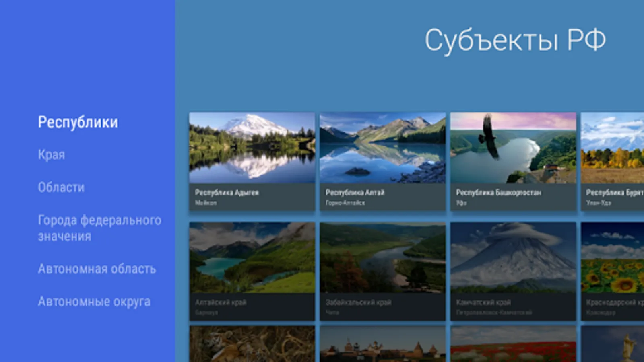Open the red flower field card in the third row
644x362 pixels.
pos(513,344)
